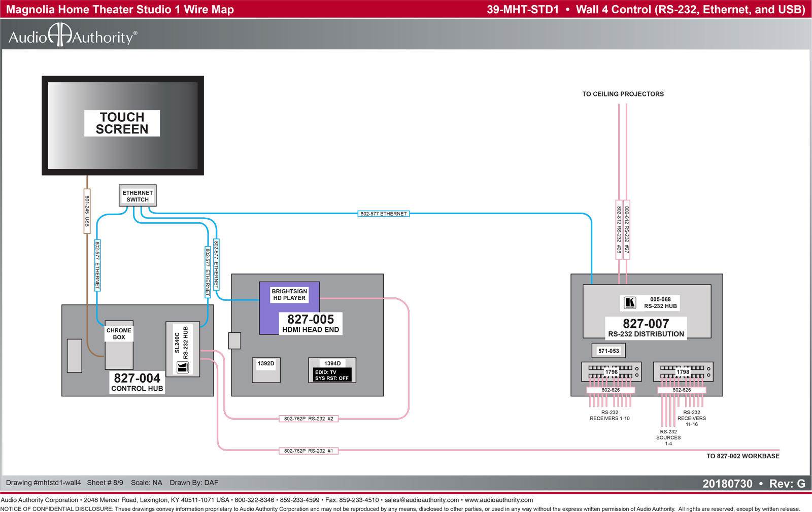
Task: Click the 20180730 date stamp
Action: (x=727, y=484)
